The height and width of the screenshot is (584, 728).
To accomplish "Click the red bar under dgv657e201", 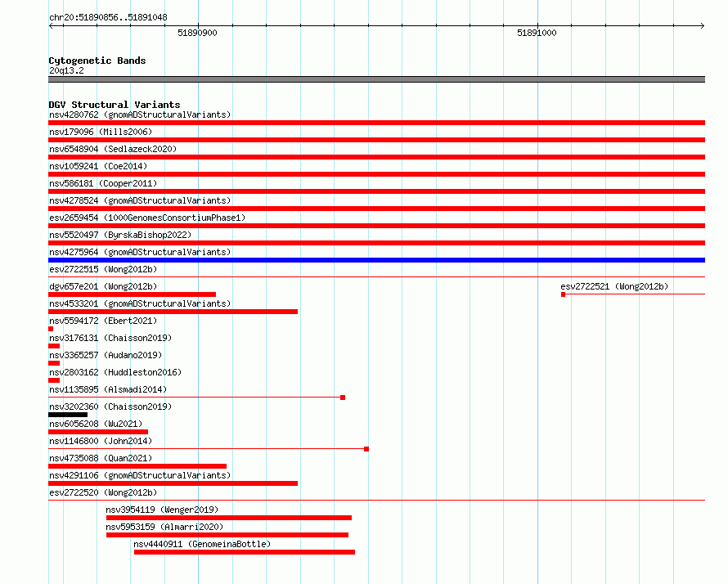I will click(x=133, y=294).
